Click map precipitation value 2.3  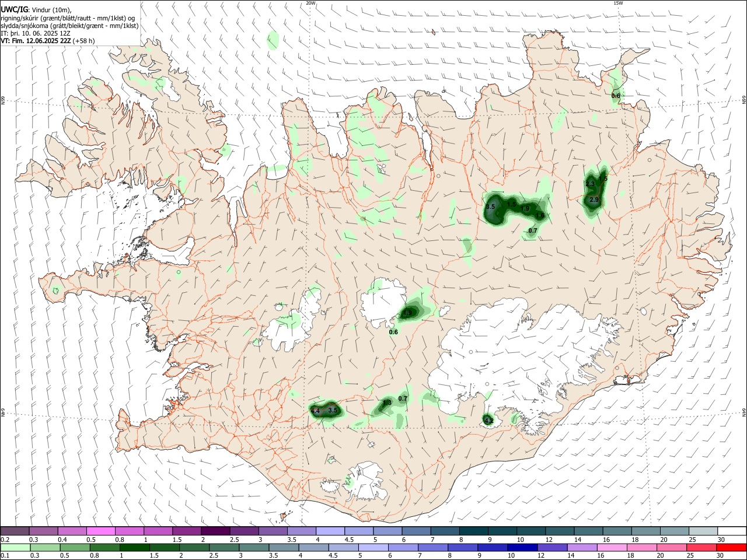tap(590, 184)
